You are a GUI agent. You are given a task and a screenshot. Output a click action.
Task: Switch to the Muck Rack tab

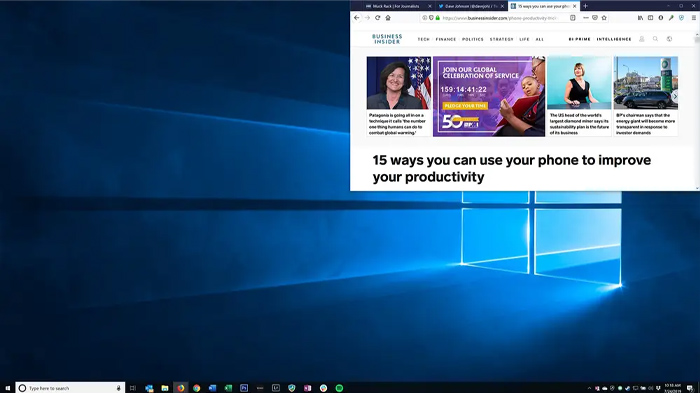(392, 6)
